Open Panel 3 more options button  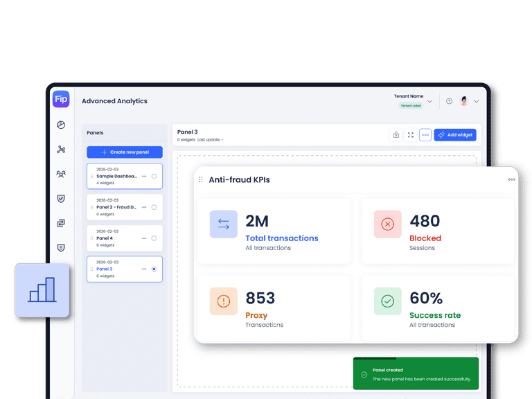pos(425,135)
